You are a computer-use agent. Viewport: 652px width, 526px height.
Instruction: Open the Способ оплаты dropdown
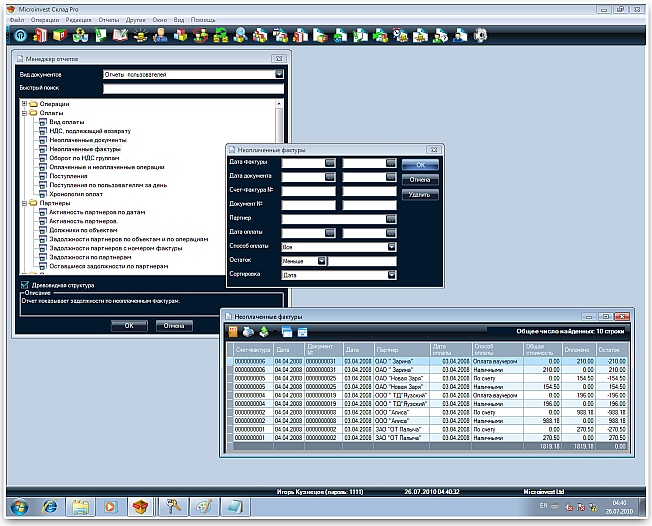(391, 247)
